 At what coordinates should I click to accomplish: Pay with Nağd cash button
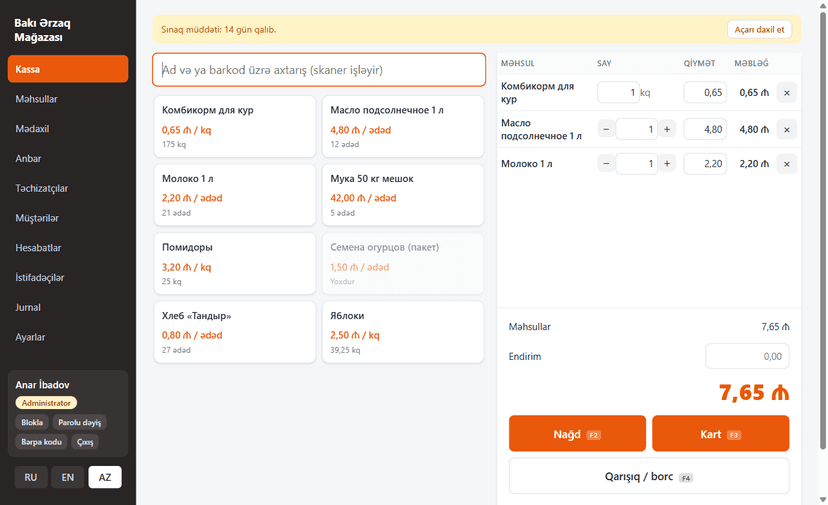(x=577, y=434)
